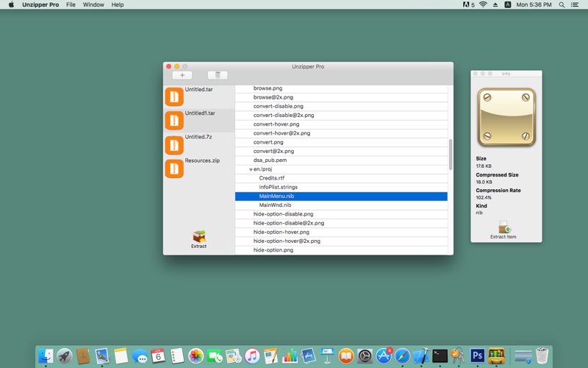Open Xcode in the Dock
This screenshot has height=368, width=588.
(x=420, y=355)
